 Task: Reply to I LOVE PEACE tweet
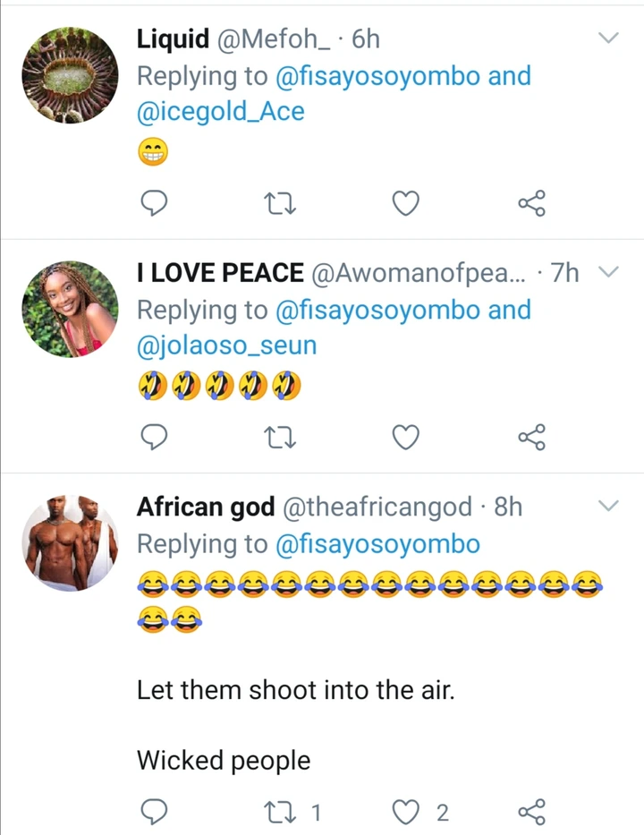(156, 438)
